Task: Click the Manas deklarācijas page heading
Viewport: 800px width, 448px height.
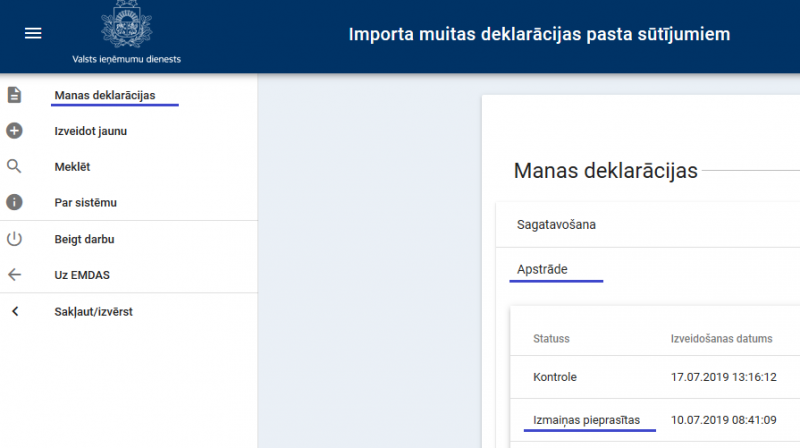Action: point(605,171)
